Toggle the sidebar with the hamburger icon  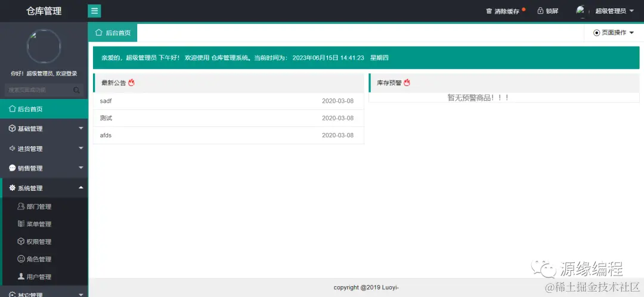[94, 11]
